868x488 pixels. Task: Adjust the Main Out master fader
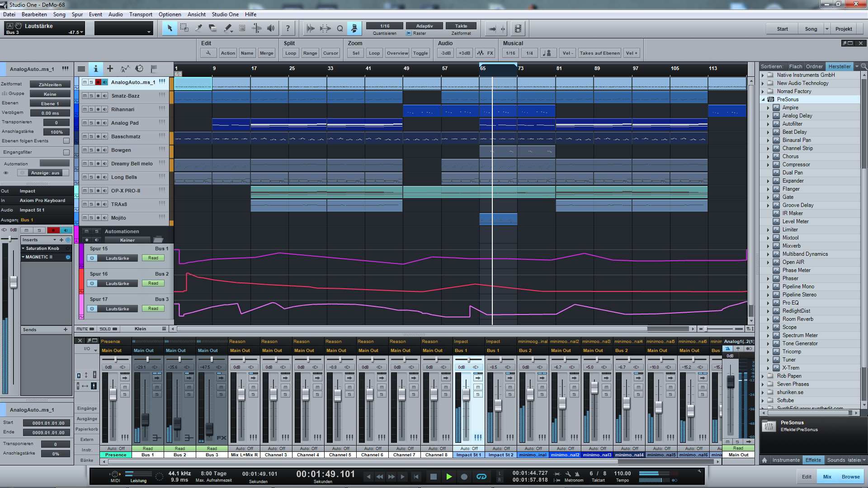point(731,382)
